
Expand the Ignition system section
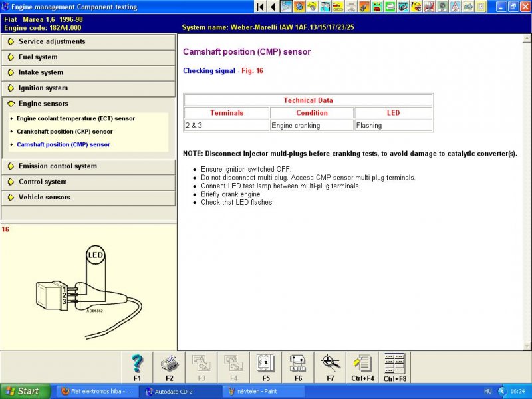click(x=88, y=88)
